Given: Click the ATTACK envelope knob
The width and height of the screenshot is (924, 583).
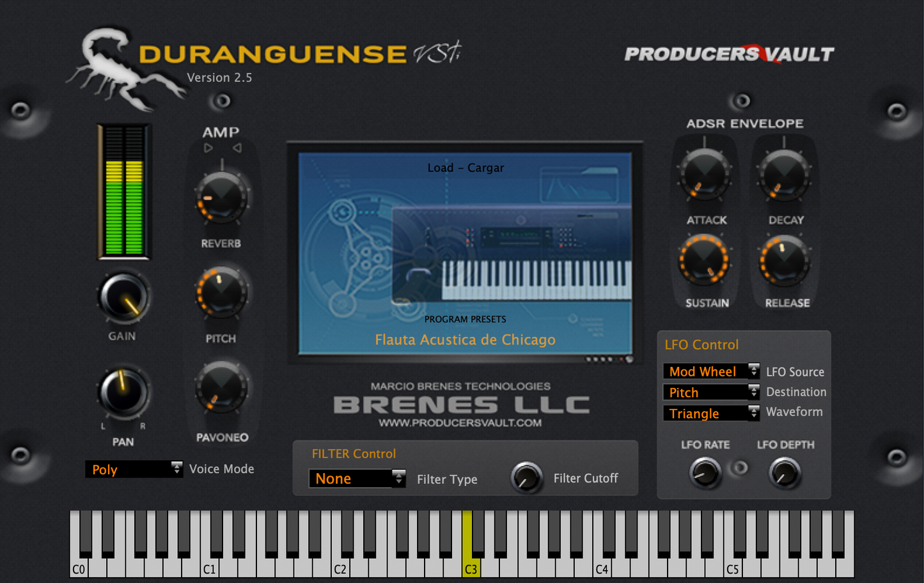Looking at the screenshot, I should point(705,175).
